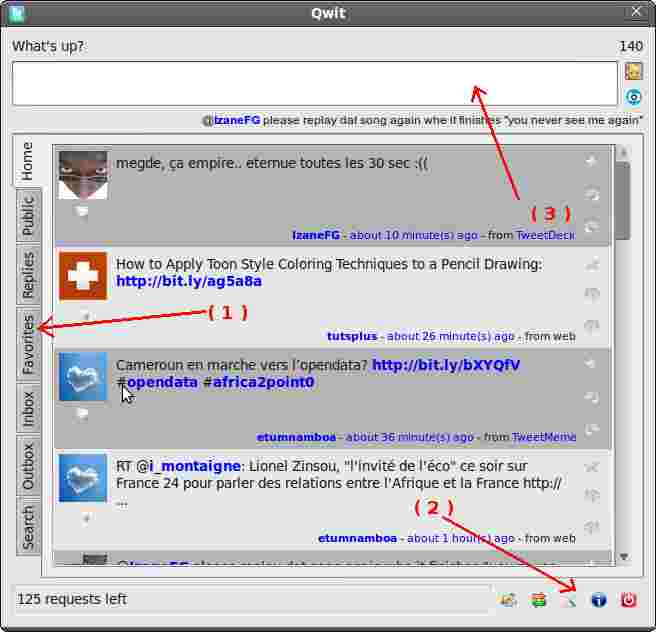Switch to the Search tab
This screenshot has height=632, width=656.
(28, 527)
